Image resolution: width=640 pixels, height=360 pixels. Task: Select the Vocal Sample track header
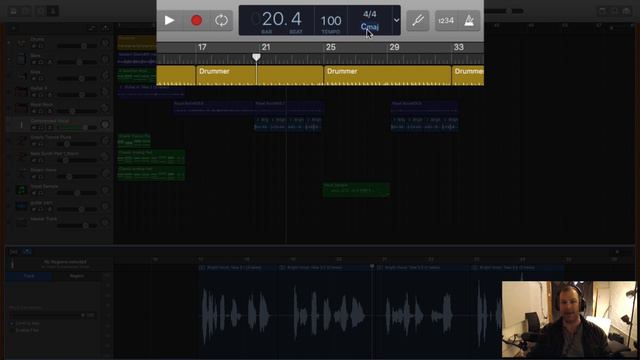(x=59, y=190)
